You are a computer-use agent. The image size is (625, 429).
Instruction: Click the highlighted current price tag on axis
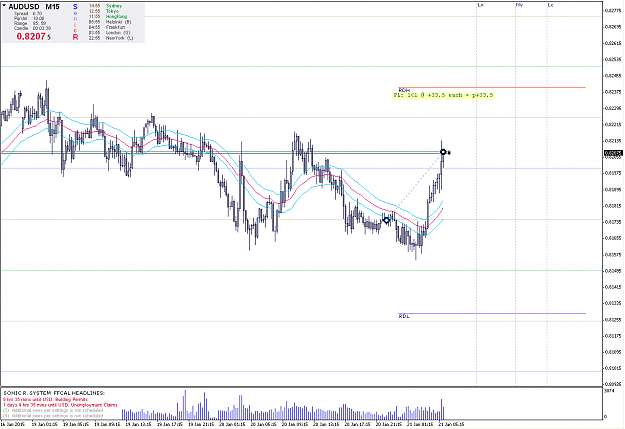[x=613, y=153]
